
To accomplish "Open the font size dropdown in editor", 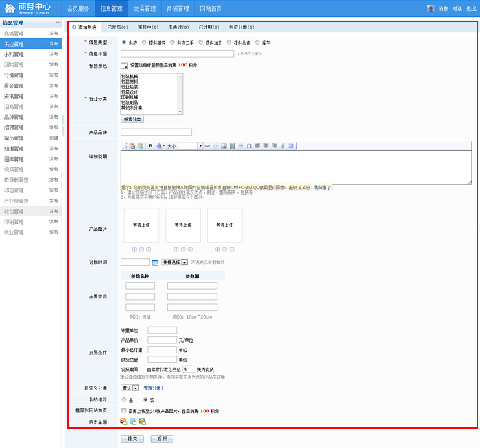I will [x=200, y=146].
